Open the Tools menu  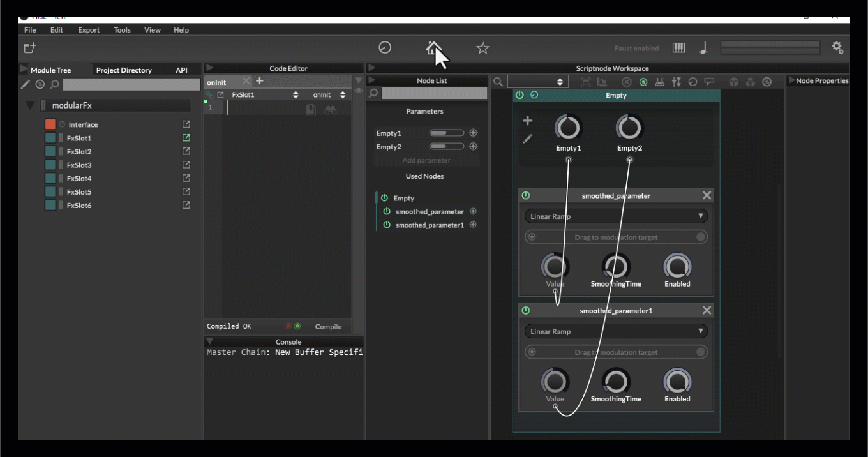point(122,30)
